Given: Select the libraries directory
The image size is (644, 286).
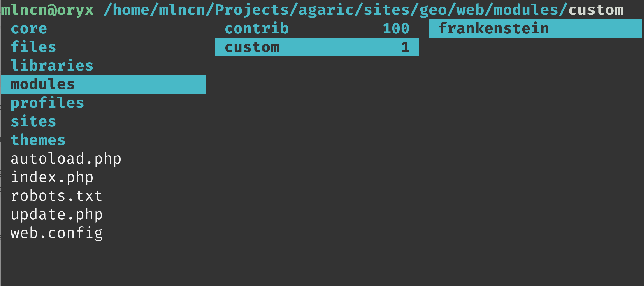Looking at the screenshot, I should point(52,66).
